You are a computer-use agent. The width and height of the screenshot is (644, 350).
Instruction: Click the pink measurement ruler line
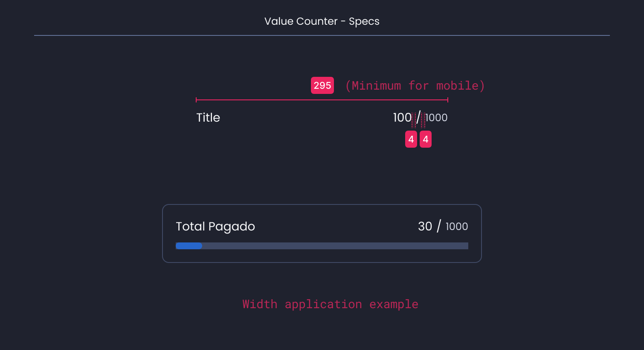coord(322,99)
